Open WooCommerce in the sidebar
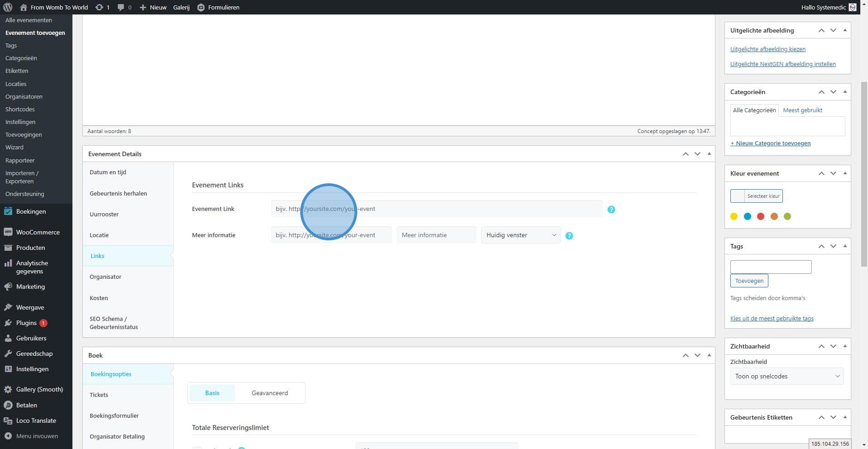 (x=38, y=232)
